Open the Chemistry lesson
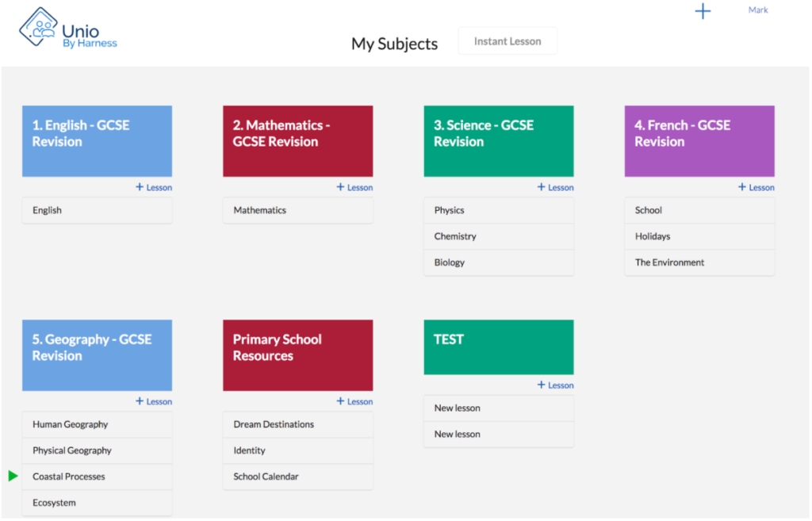This screenshot has width=812, height=521. [x=499, y=236]
